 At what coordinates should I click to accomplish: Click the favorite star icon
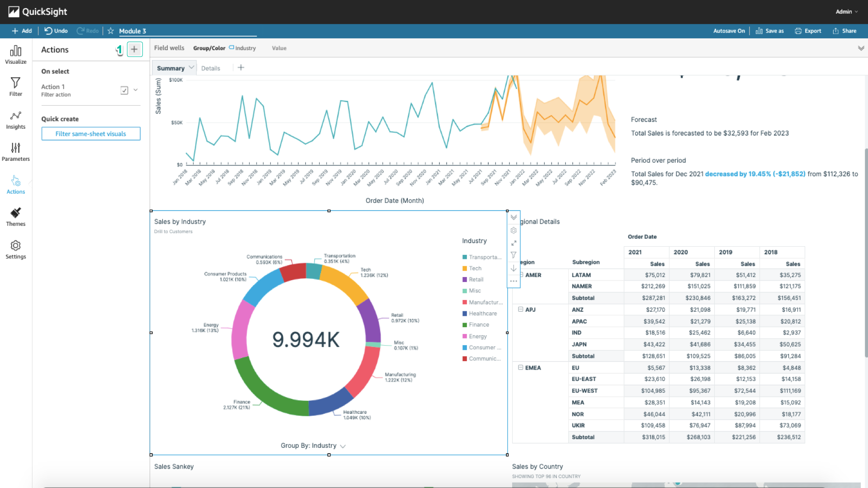click(111, 31)
